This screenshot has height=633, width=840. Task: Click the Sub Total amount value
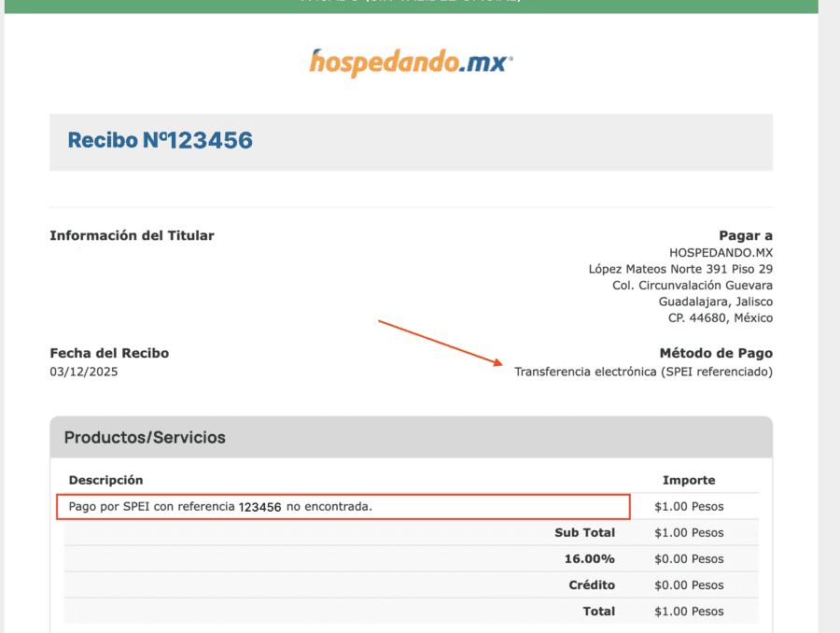click(689, 533)
